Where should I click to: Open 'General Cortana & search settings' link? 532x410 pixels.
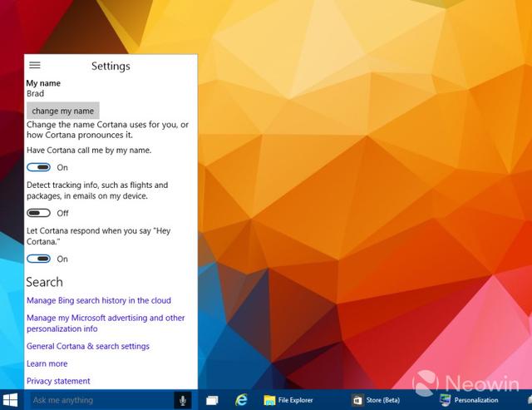[88, 346]
